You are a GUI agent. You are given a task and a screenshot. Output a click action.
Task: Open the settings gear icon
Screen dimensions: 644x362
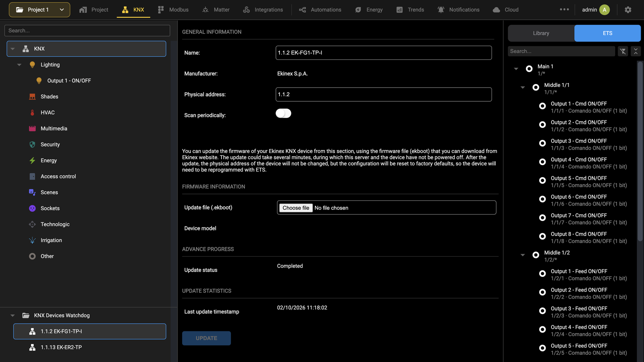pos(628,10)
